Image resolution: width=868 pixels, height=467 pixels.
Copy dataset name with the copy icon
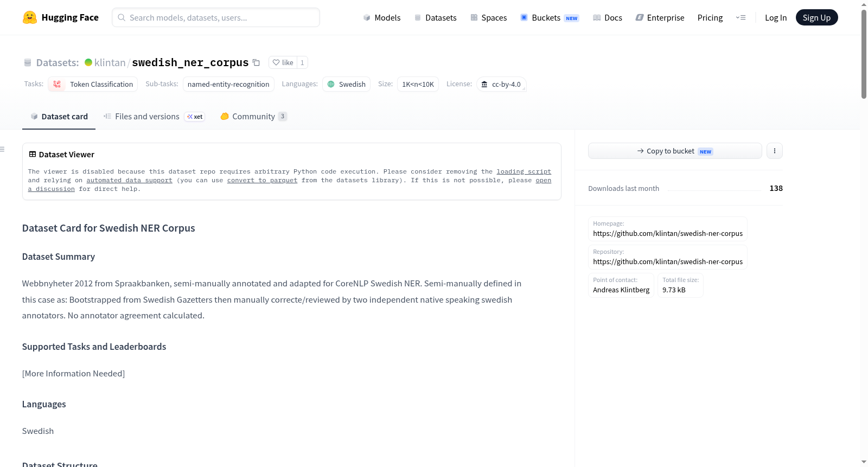(x=256, y=62)
